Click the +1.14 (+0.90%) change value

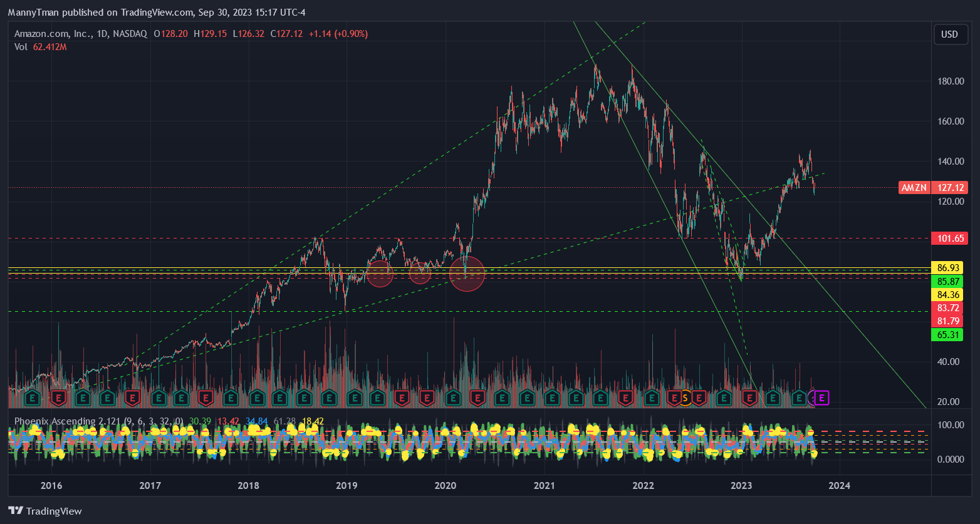[x=338, y=34]
